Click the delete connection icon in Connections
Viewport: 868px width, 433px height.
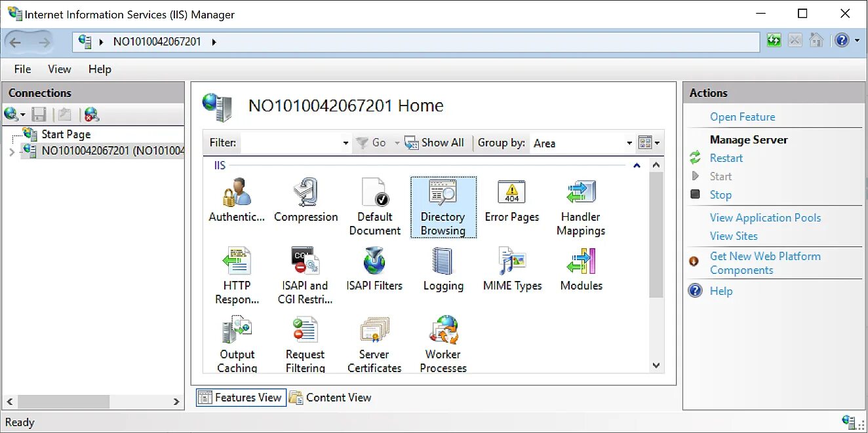click(x=92, y=115)
